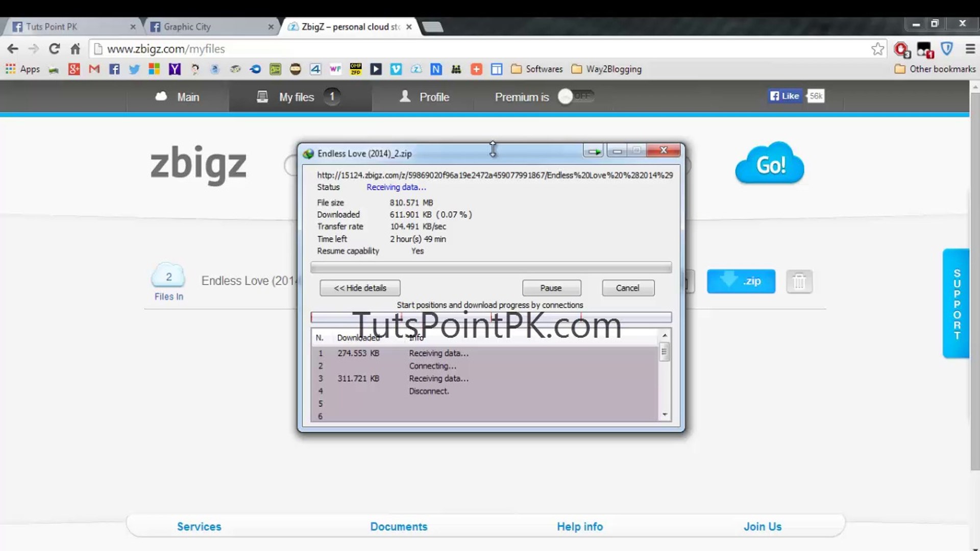Image resolution: width=980 pixels, height=551 pixels.
Task: Click the download progress bar
Action: tap(491, 267)
